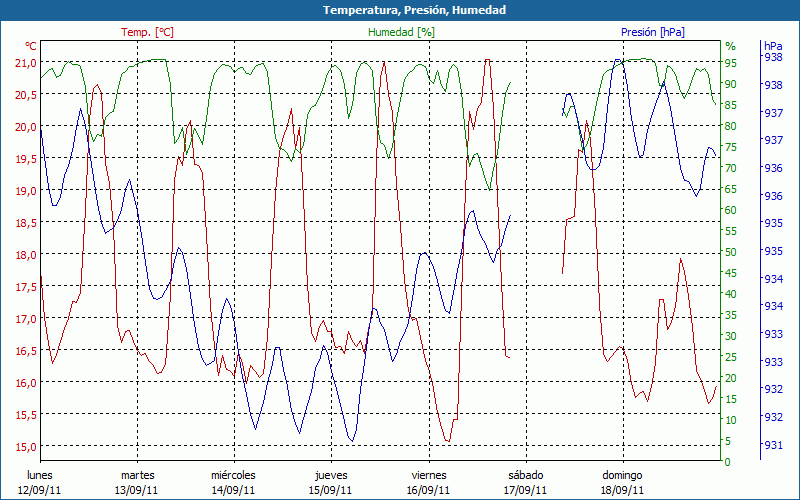Select the 0 humidity axis value
The width and height of the screenshot is (800, 500).
[x=728, y=462]
